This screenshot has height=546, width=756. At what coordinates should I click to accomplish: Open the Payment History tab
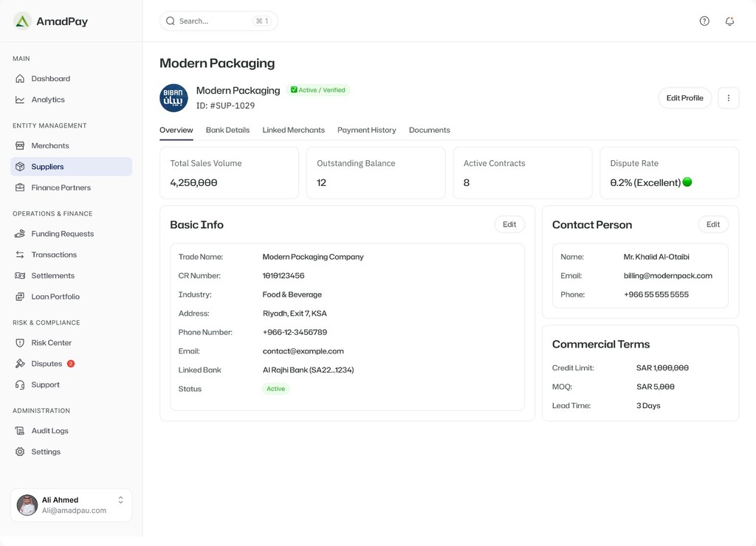click(366, 130)
